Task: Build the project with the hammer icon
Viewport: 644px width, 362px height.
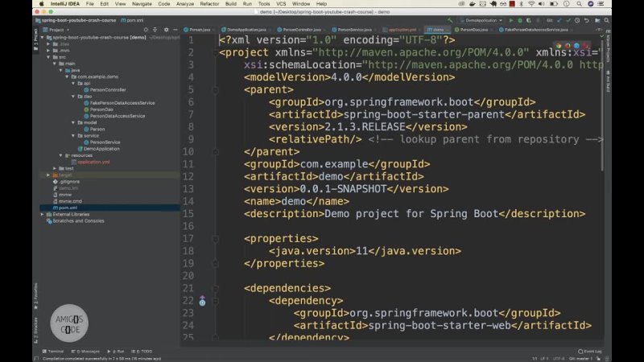Action: [450, 20]
